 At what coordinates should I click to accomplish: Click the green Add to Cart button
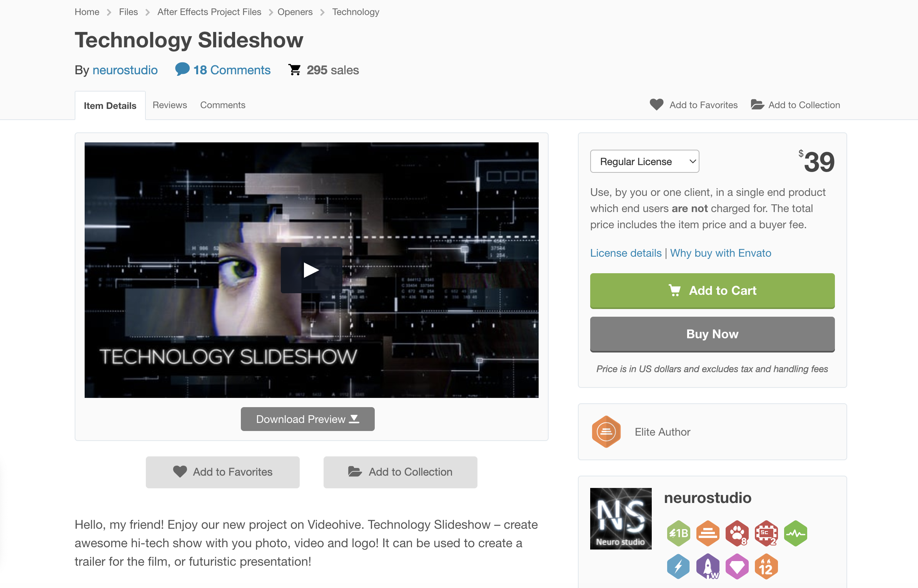[x=712, y=291]
